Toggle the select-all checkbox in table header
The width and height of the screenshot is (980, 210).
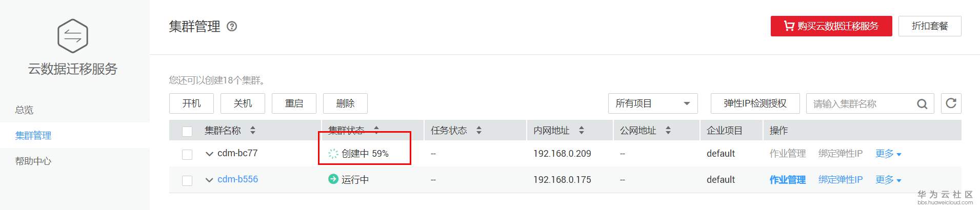pyautogui.click(x=187, y=131)
